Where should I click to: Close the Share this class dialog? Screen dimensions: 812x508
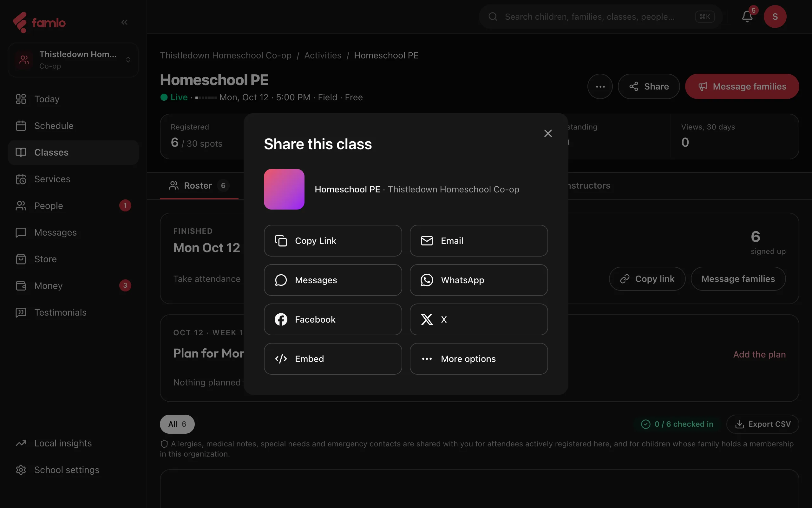(x=548, y=133)
